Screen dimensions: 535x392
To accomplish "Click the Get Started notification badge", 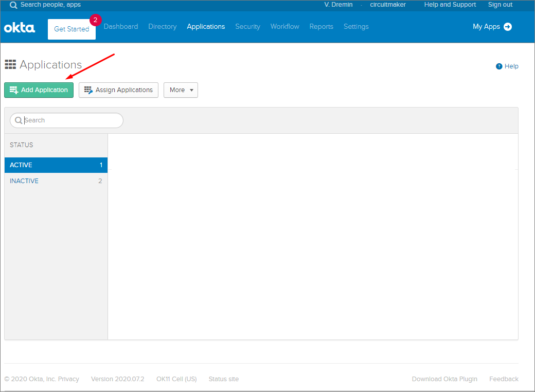I will click(95, 20).
